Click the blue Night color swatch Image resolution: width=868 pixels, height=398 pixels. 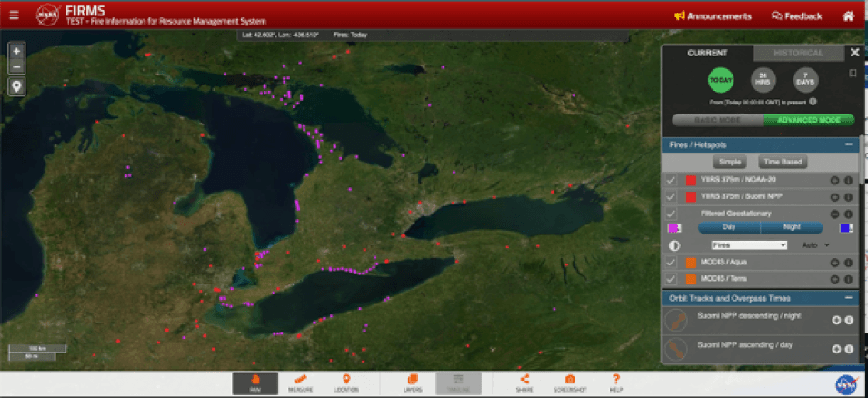tap(845, 227)
